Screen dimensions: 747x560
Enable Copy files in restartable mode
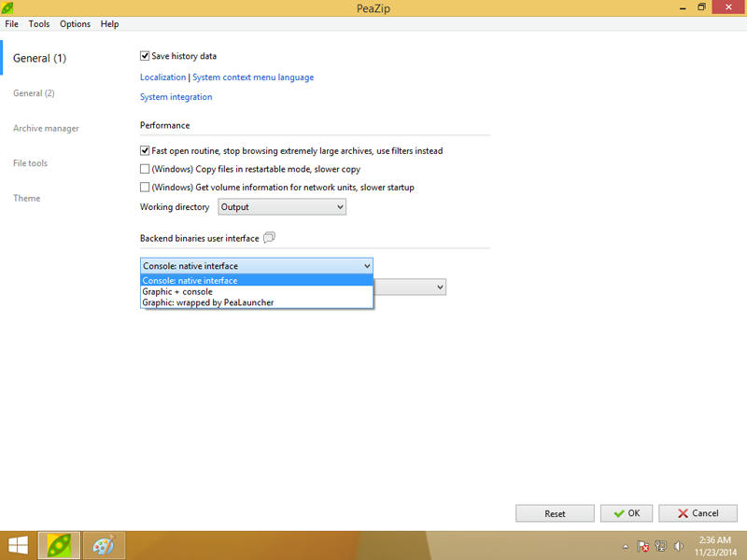point(145,169)
